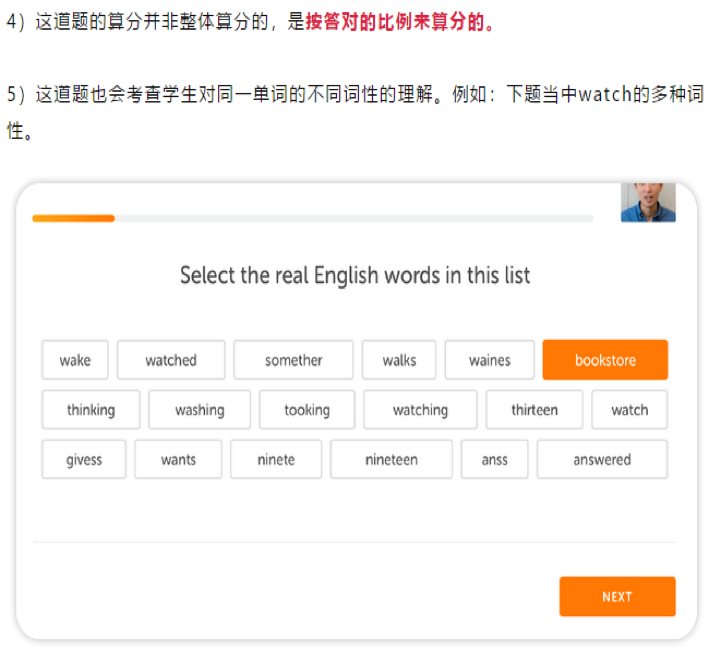Pick the word 'wants'

click(x=178, y=459)
